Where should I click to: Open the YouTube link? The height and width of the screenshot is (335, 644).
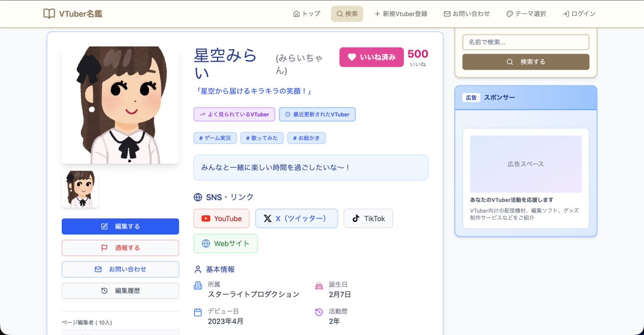(222, 218)
